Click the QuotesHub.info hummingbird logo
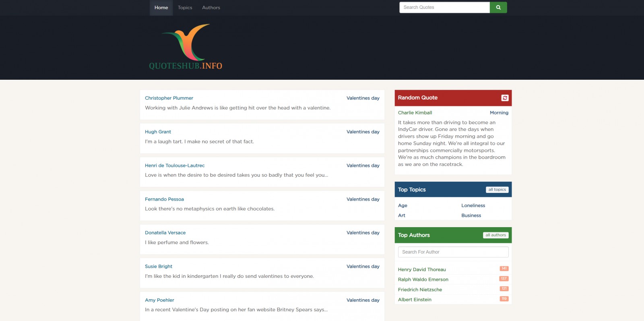 (186, 47)
